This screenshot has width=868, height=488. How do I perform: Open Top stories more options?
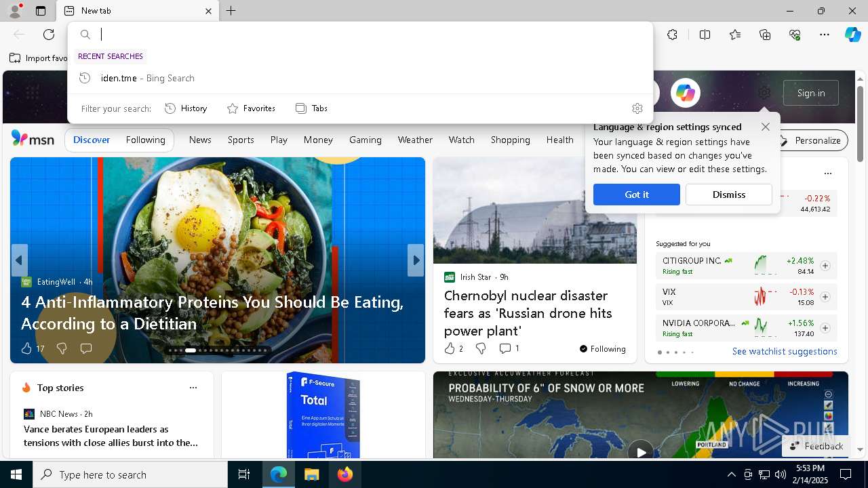193,388
